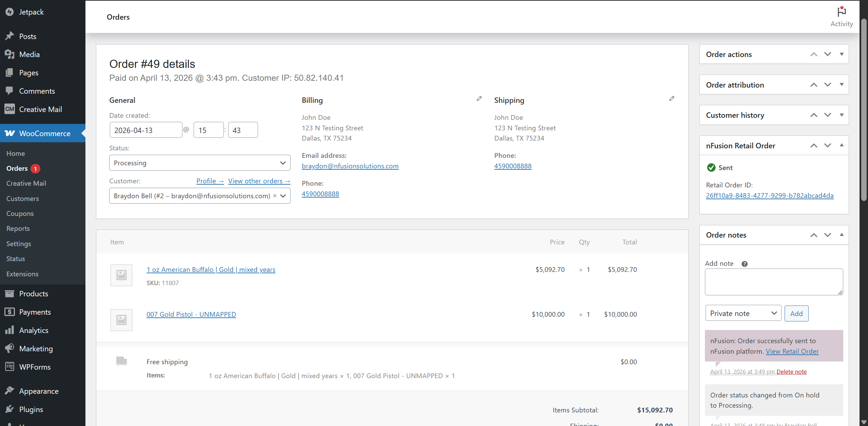Click Delete note link

(x=792, y=372)
